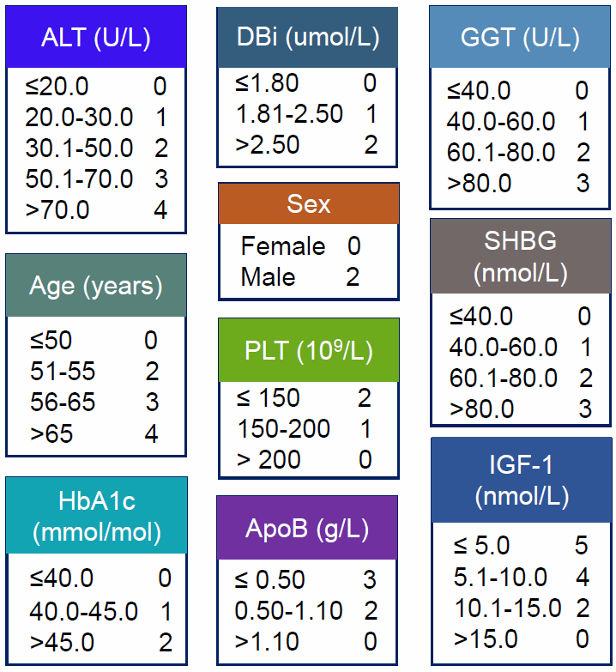616x672 pixels.
Task: Click the ApoB 0.50-1.10 row
Action: [305, 610]
